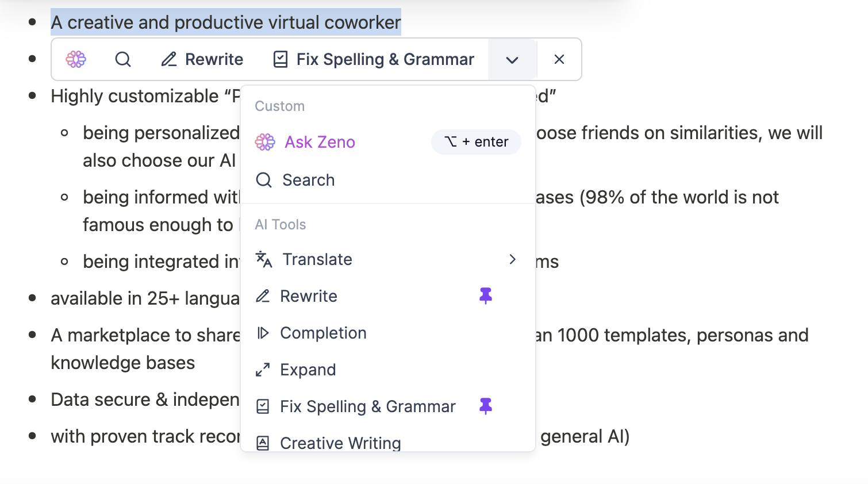Click the magnifier search icon in the toolbar
Image resolution: width=868 pixels, height=484 pixels.
point(123,59)
